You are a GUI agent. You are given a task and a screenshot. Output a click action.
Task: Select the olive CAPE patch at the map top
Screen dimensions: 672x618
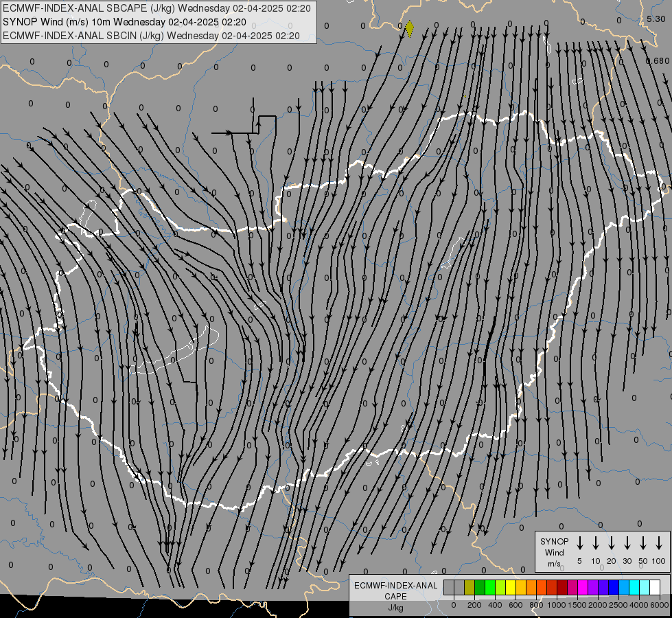(410, 29)
